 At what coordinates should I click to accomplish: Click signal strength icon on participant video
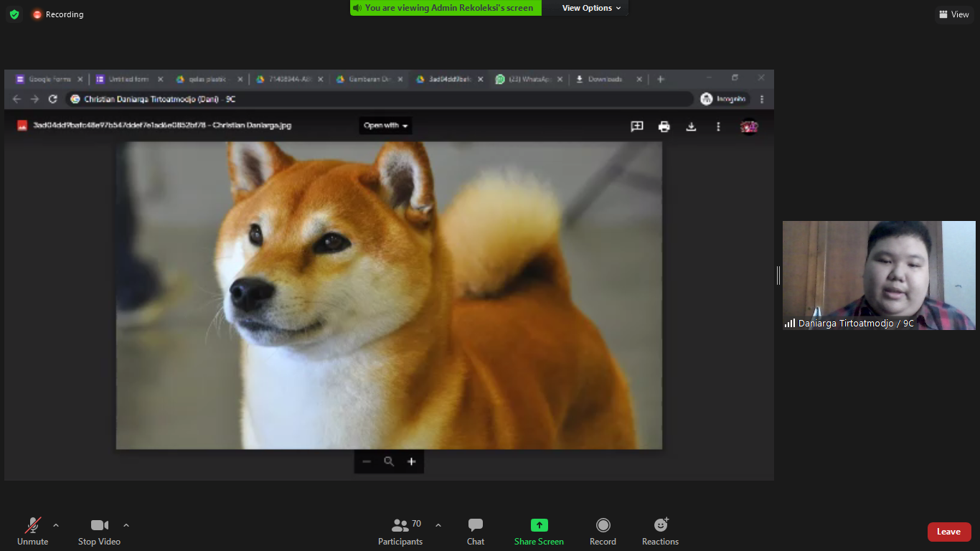(x=789, y=324)
